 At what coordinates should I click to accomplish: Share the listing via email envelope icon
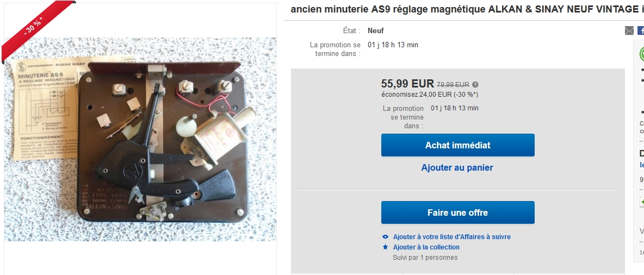(x=629, y=31)
